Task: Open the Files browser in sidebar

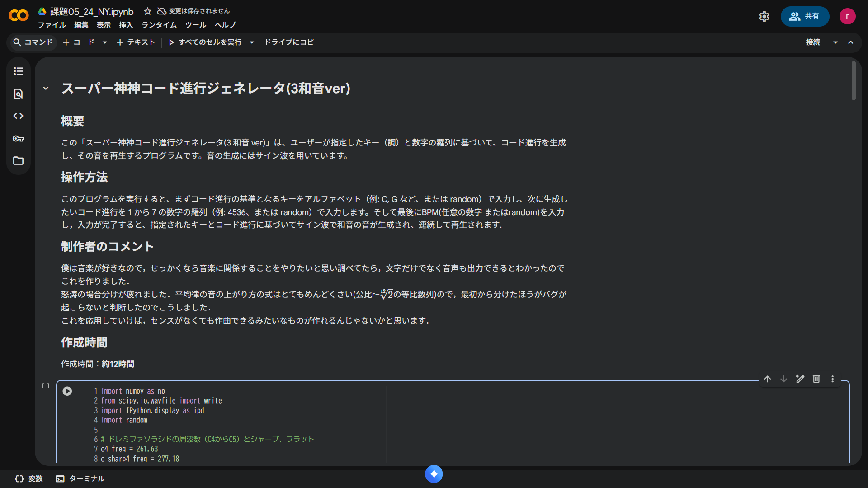Action: point(18,161)
